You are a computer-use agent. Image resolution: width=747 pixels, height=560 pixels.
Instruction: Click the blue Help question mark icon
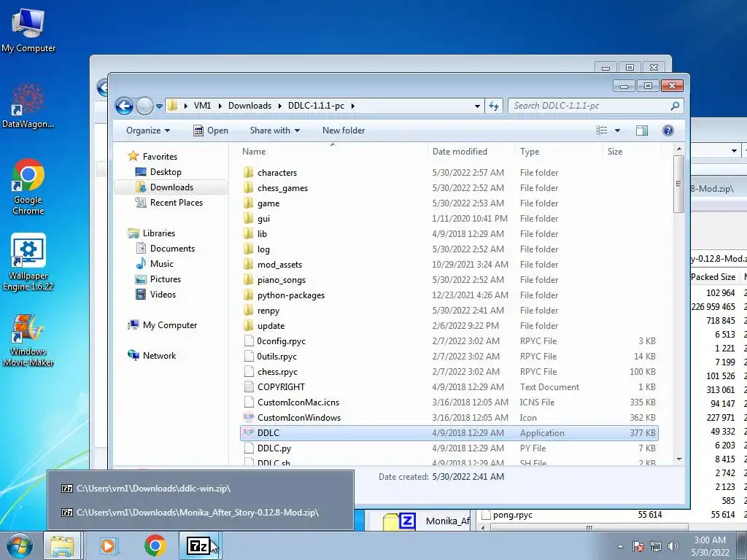[668, 131]
